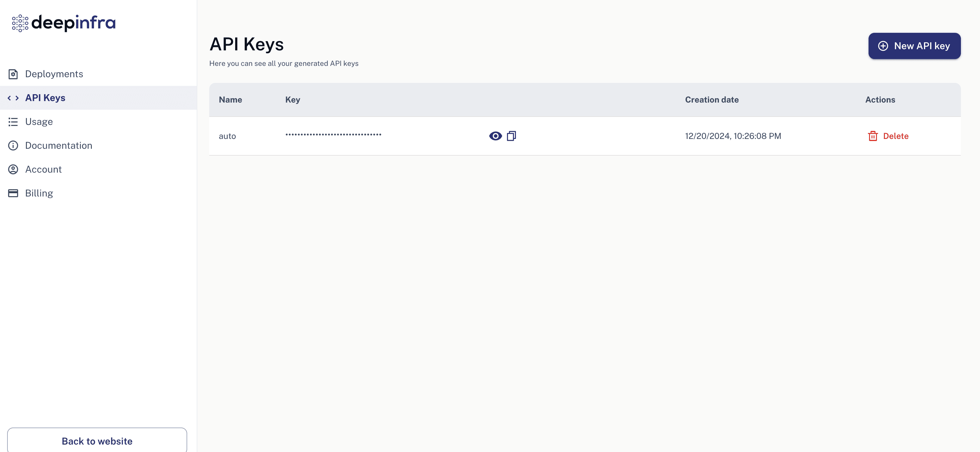This screenshot has height=452, width=980.
Task: Toggle visibility of the auto API key
Action: click(x=495, y=136)
